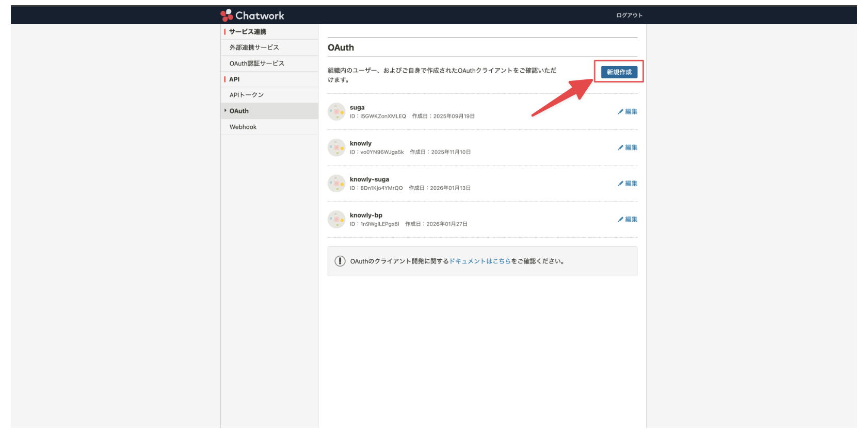Image resolution: width=868 pixels, height=433 pixels.
Task: Click the knowly client avatar icon
Action: [336, 147]
